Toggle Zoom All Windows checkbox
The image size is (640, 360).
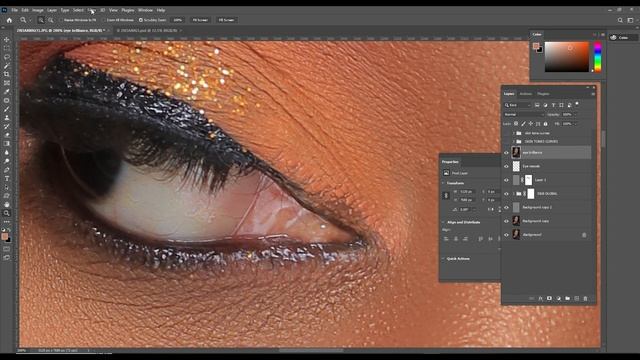coord(104,20)
